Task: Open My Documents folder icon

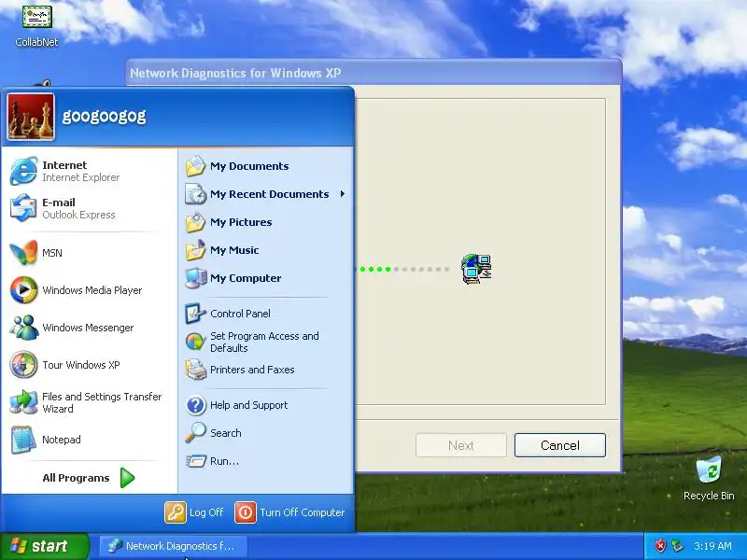Action: pyautogui.click(x=195, y=166)
